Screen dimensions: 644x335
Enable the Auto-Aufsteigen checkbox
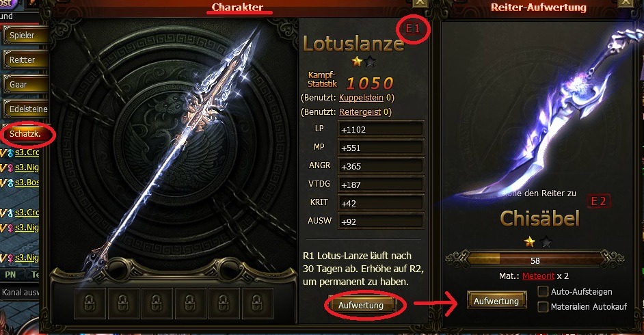[x=543, y=291]
